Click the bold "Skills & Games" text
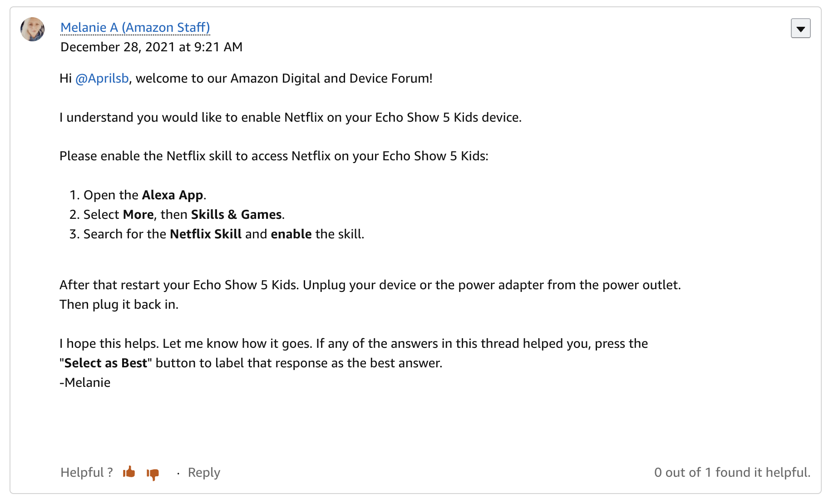The width and height of the screenshot is (829, 504). 236,215
